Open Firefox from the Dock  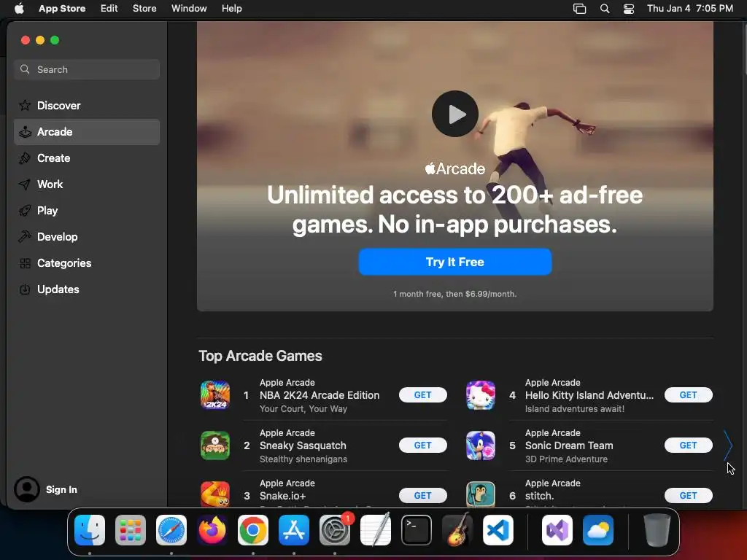pos(212,530)
